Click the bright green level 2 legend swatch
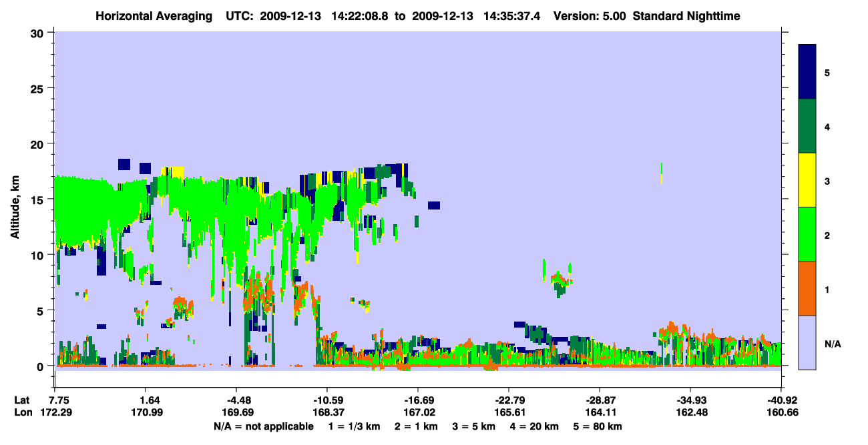This screenshot has width=868, height=445. tap(807, 234)
